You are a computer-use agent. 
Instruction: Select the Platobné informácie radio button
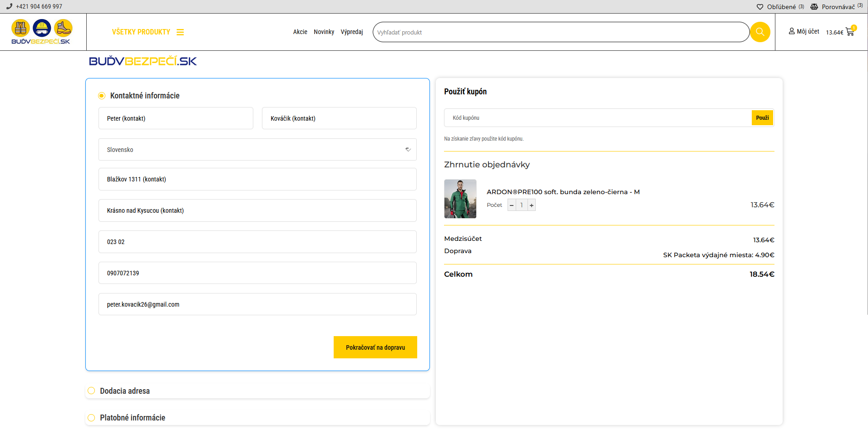pos(91,418)
